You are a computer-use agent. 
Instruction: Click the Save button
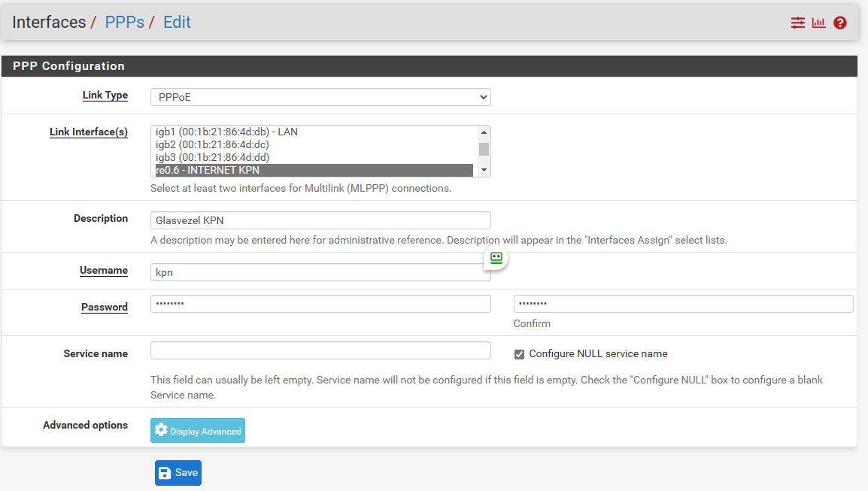point(178,473)
